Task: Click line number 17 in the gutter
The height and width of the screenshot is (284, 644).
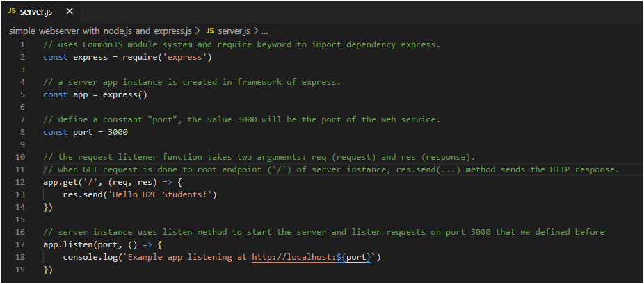Action: click(21, 244)
